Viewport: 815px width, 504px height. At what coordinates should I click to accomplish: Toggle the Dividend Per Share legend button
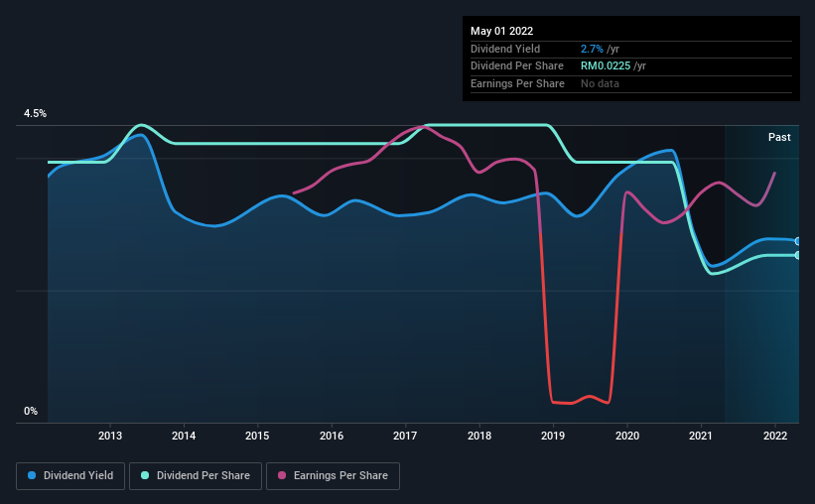(x=196, y=476)
